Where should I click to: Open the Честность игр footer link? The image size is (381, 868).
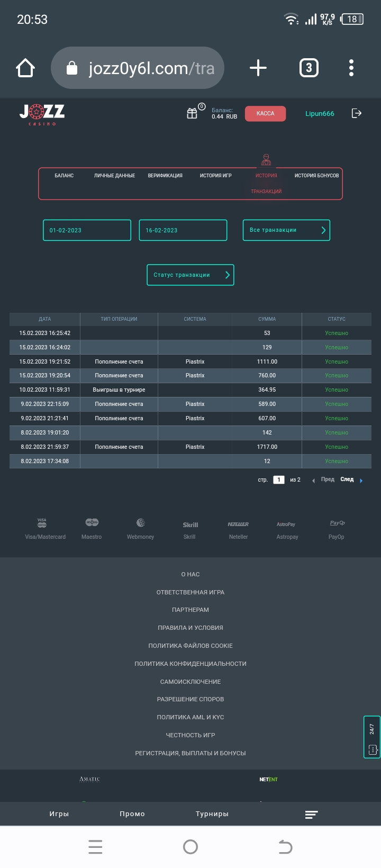click(x=190, y=735)
